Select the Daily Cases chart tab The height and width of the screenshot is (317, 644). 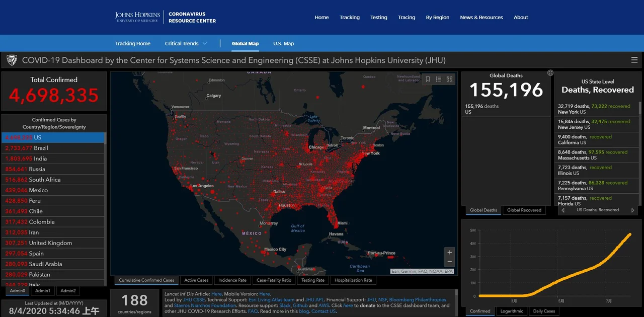pyautogui.click(x=544, y=311)
